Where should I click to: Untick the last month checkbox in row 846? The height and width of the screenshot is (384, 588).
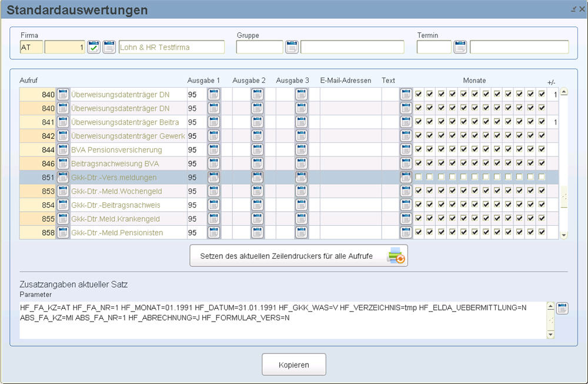point(542,163)
